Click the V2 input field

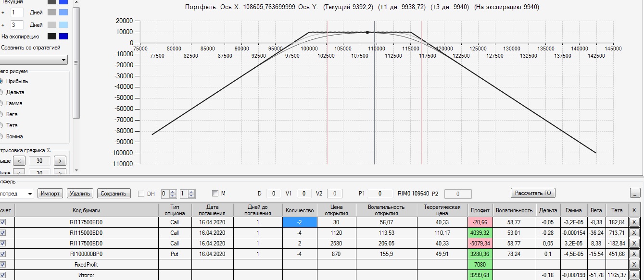(335, 194)
